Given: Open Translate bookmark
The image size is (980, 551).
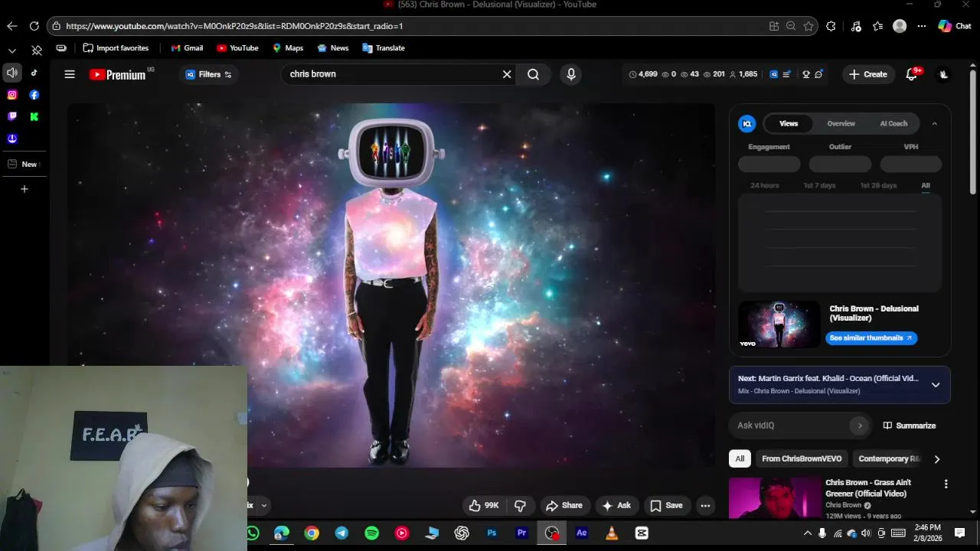Looking at the screenshot, I should [x=384, y=48].
